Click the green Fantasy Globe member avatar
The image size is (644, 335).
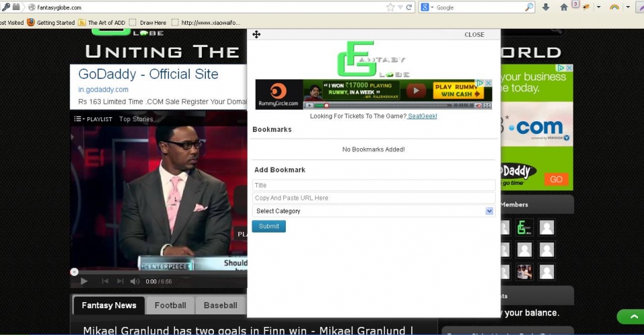pos(525,228)
